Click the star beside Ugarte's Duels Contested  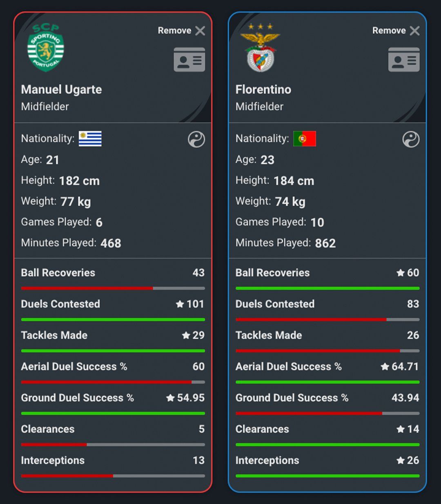(x=180, y=304)
